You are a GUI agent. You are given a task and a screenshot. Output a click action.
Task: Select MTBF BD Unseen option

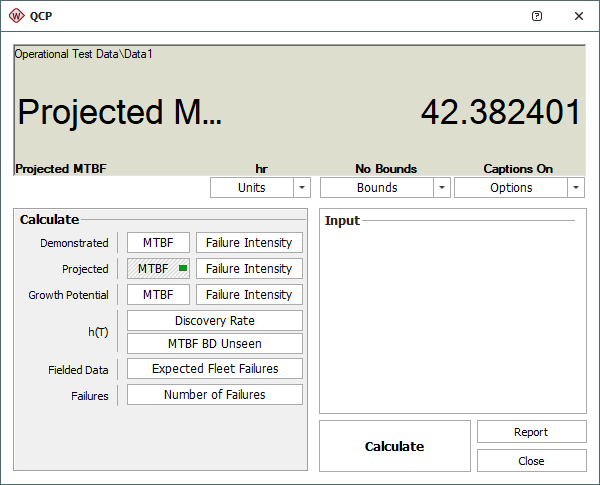[x=214, y=343]
